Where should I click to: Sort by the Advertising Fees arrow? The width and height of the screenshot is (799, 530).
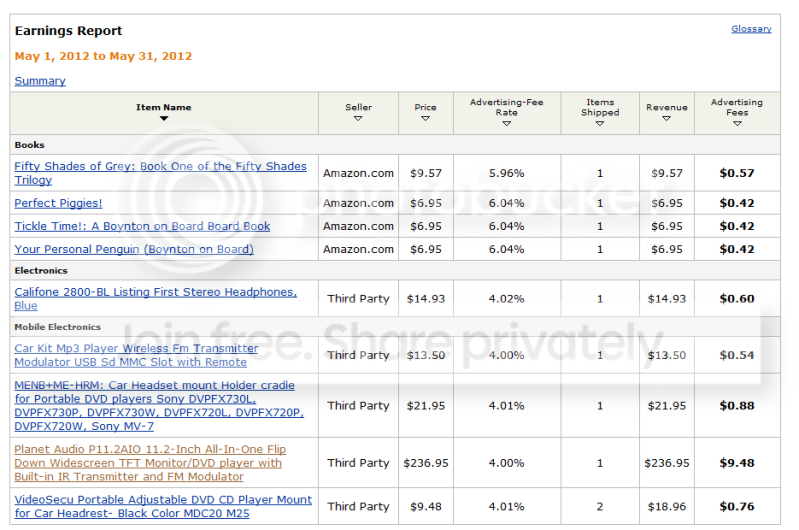point(737,124)
